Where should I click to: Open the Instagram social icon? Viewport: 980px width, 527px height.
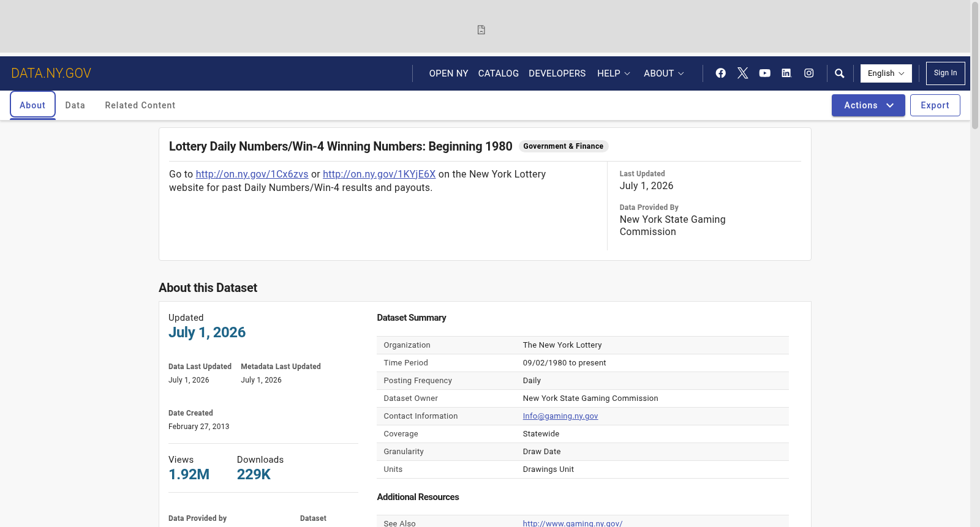pos(809,73)
